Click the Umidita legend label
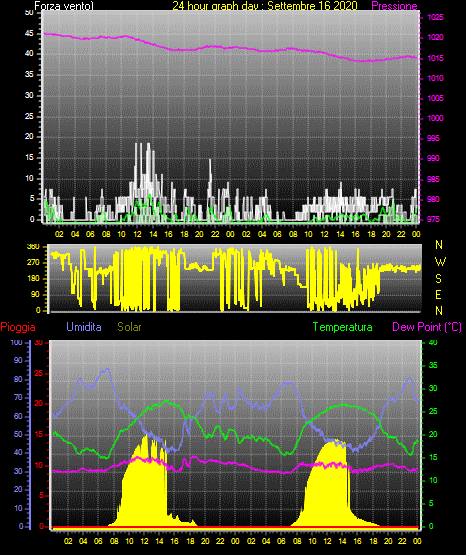The image size is (466, 555). pyautogui.click(x=84, y=327)
